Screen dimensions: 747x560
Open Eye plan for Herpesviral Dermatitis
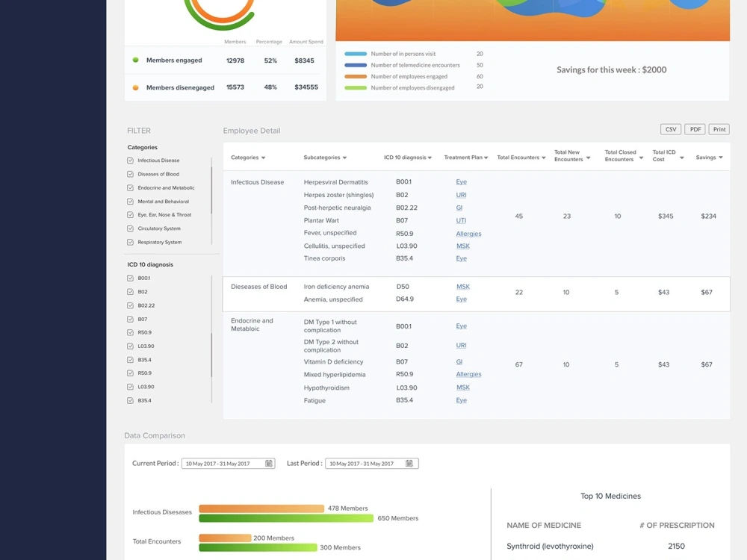tap(461, 182)
